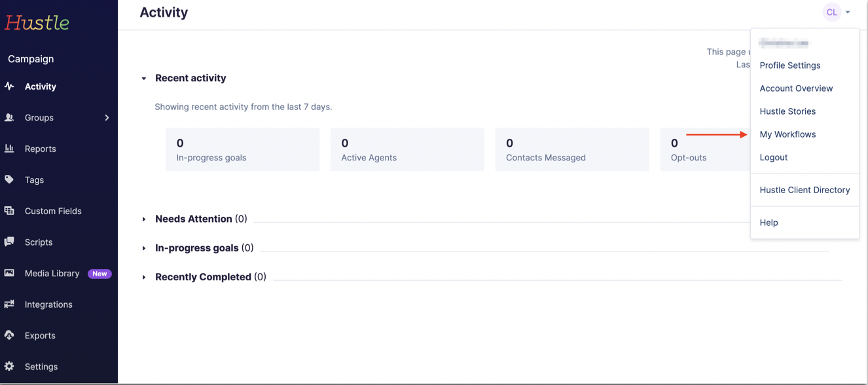
Task: Open Hustle Stories from menu
Action: [x=787, y=111]
